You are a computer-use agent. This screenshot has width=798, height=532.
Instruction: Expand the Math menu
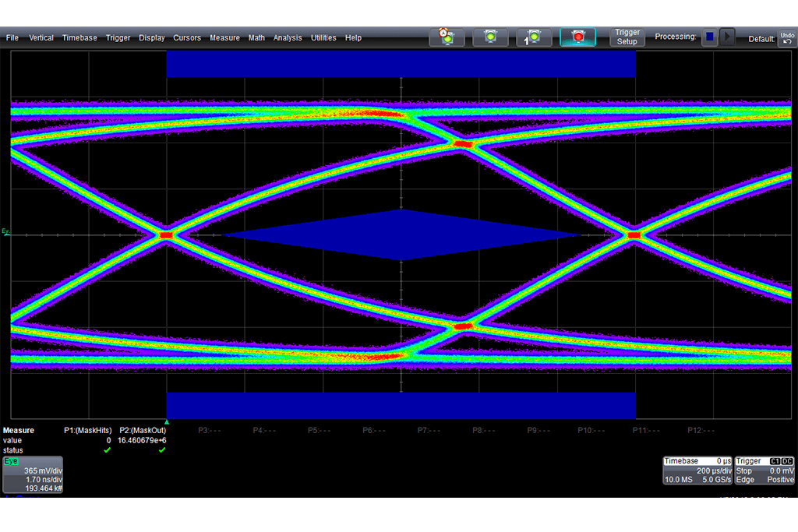[x=256, y=37]
